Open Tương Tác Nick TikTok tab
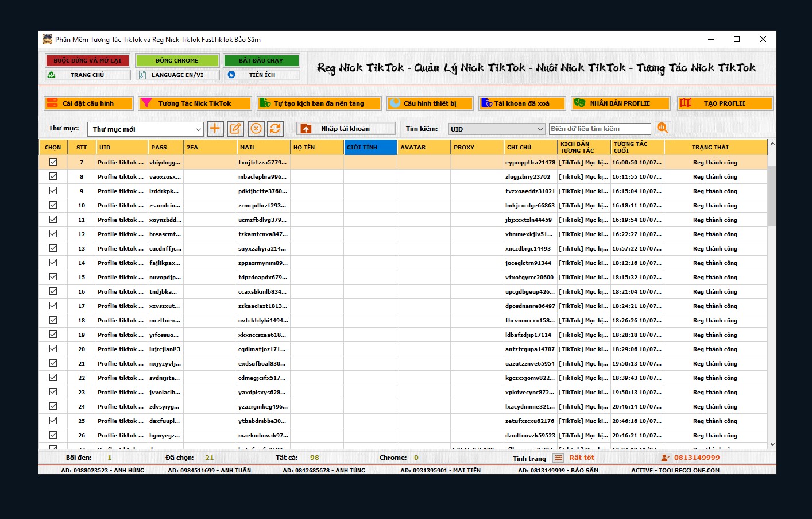Screen dimensions: 812x519 [195, 103]
